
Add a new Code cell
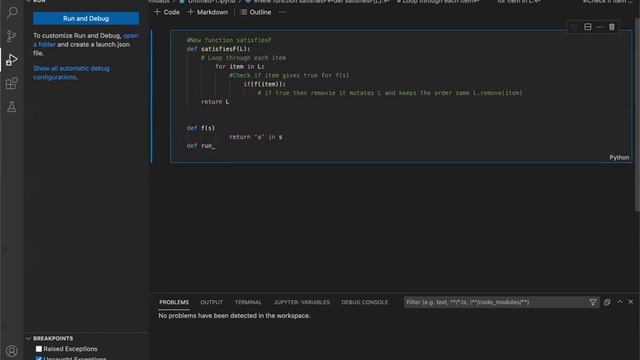pyautogui.click(x=167, y=12)
